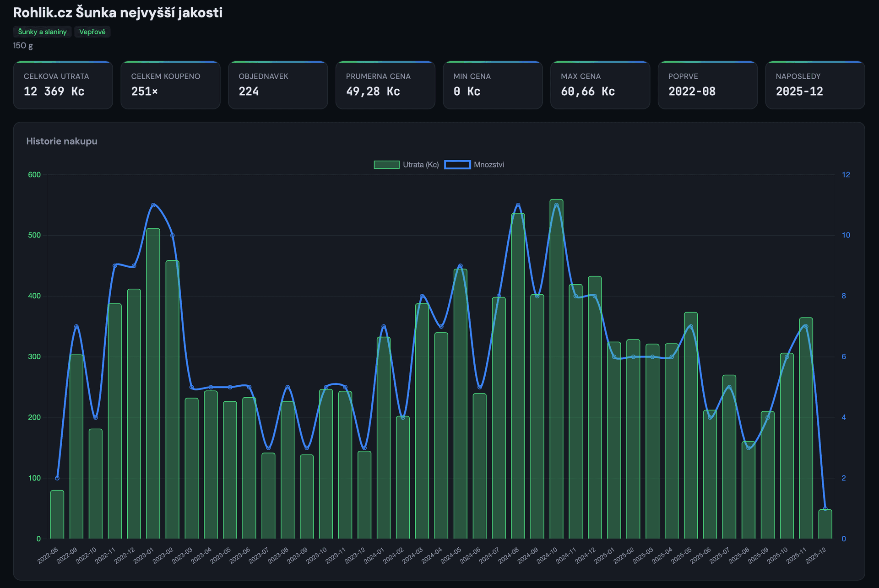Click the Celkova Utrata stat card
Viewport: 879px width, 588px height.
[63, 85]
